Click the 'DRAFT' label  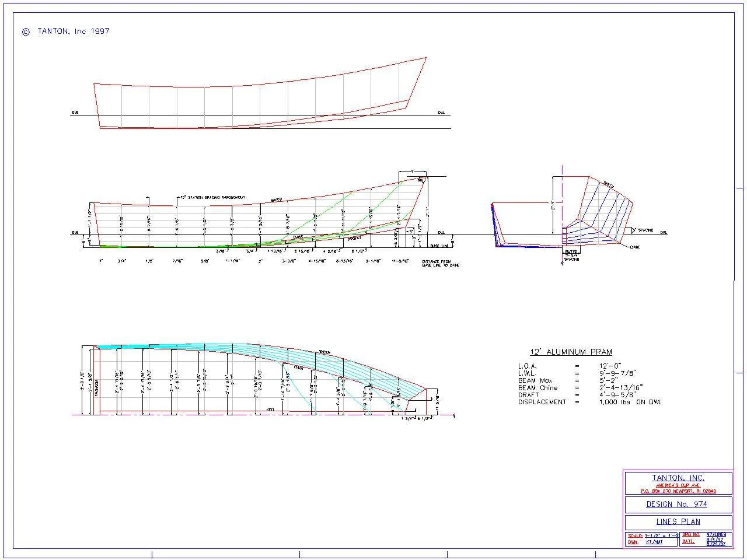[529, 395]
